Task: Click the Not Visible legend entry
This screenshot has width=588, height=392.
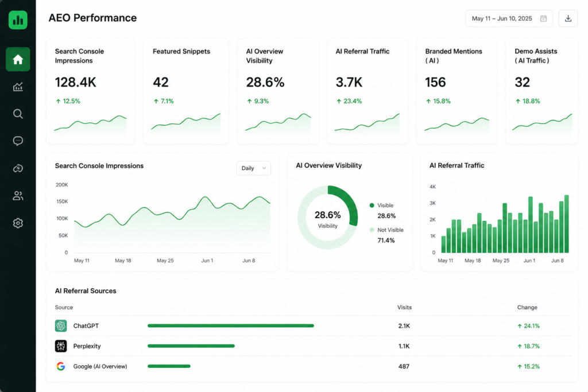Action: (386, 230)
